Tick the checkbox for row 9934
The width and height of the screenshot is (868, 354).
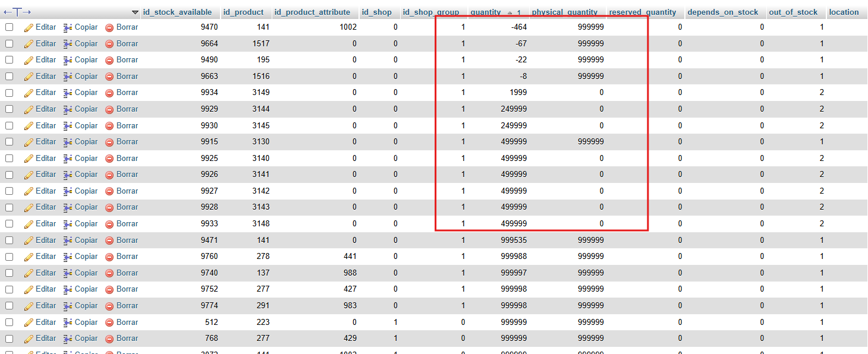tap(9, 93)
